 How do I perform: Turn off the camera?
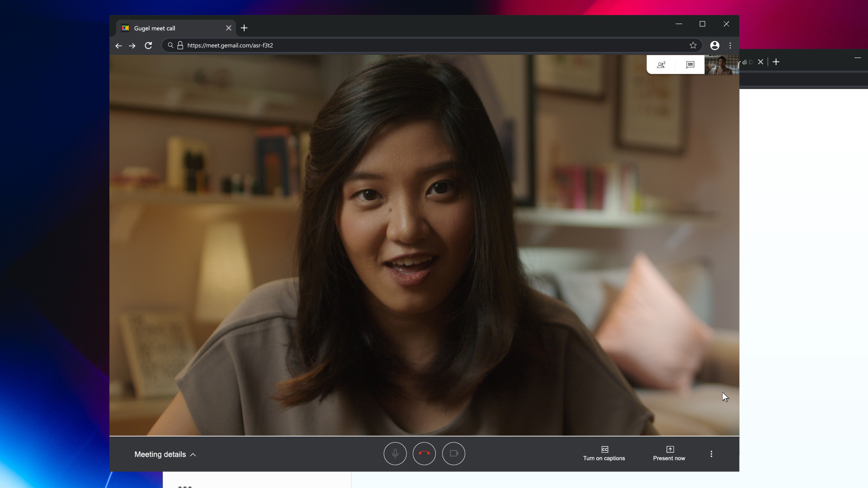coord(453,454)
